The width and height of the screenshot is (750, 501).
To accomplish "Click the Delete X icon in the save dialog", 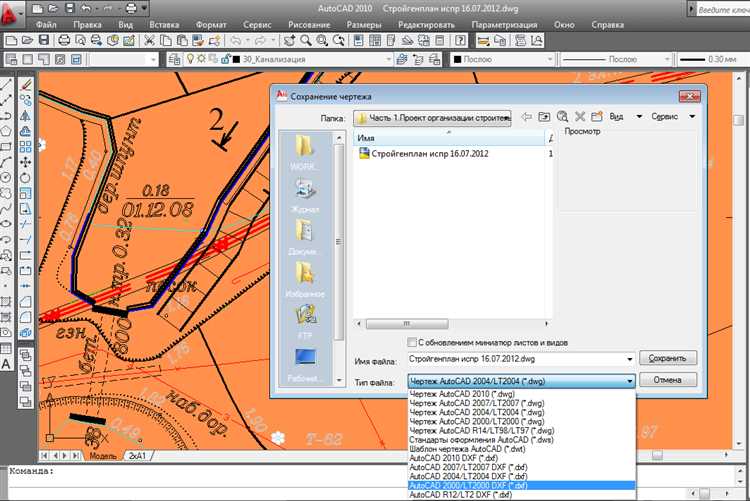I will coord(580,116).
